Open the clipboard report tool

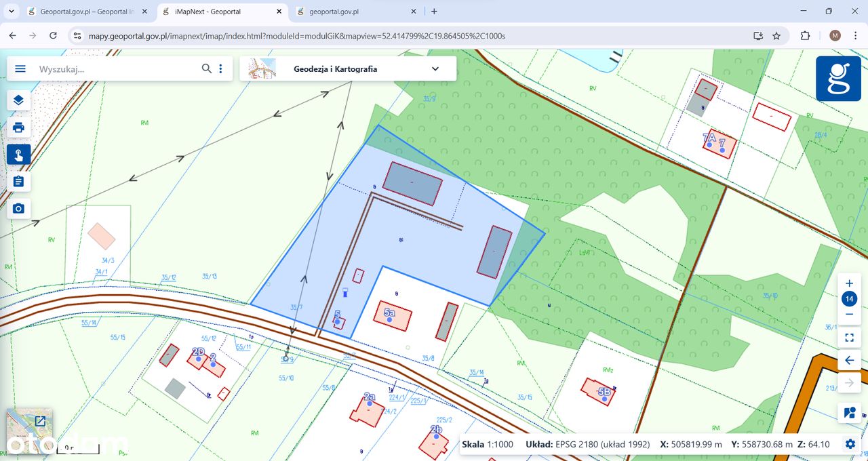point(18,182)
